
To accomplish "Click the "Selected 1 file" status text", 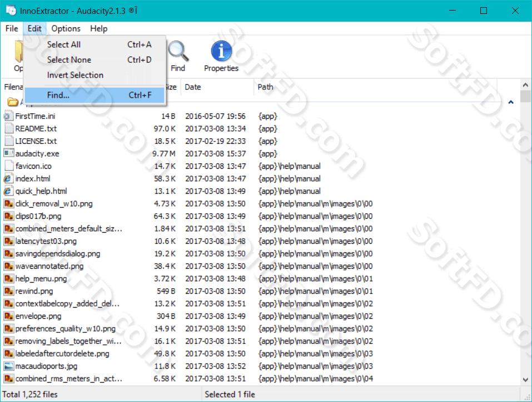I will coord(230,395).
